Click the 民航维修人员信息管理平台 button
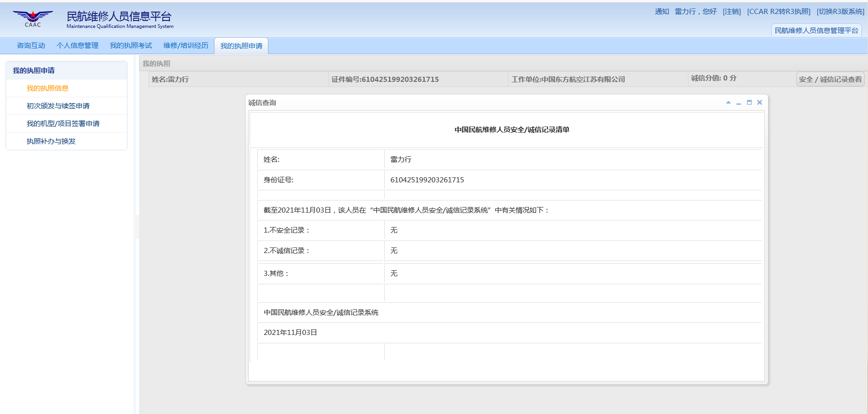This screenshot has width=868, height=414. [x=816, y=31]
